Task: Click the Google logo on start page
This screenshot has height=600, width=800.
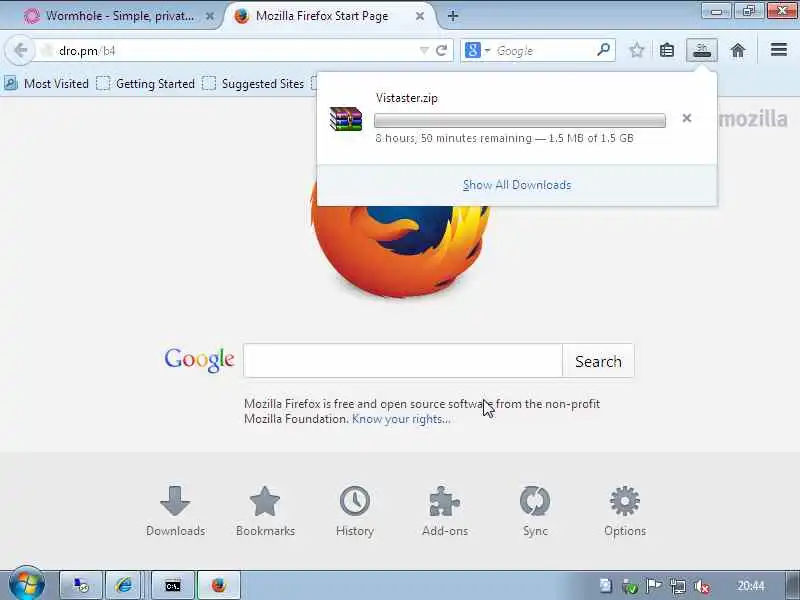Action: (x=199, y=360)
